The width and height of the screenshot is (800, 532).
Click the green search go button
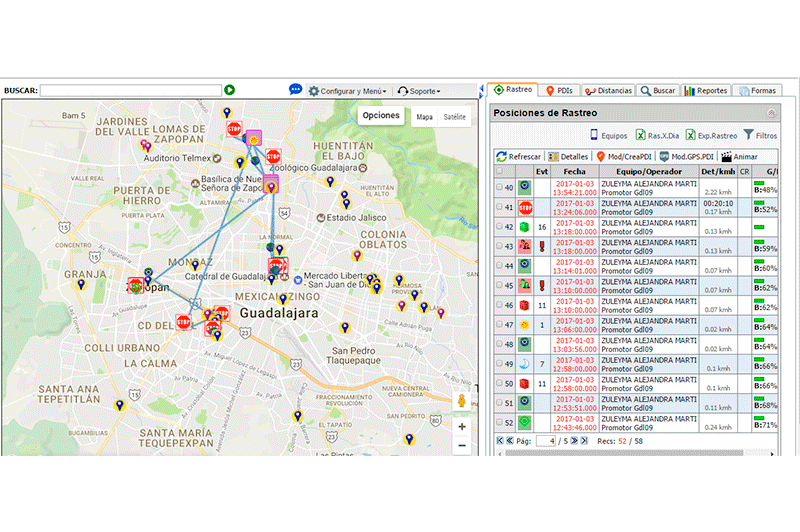[x=230, y=90]
